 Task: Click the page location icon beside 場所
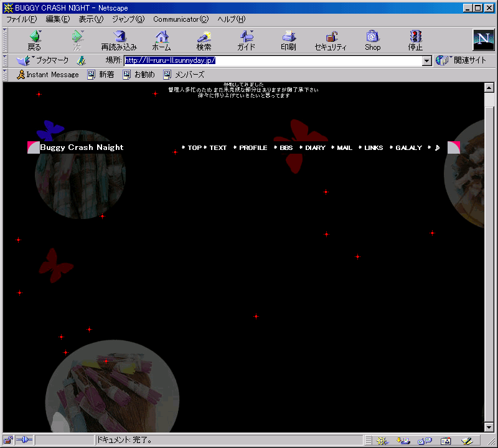(x=82, y=60)
